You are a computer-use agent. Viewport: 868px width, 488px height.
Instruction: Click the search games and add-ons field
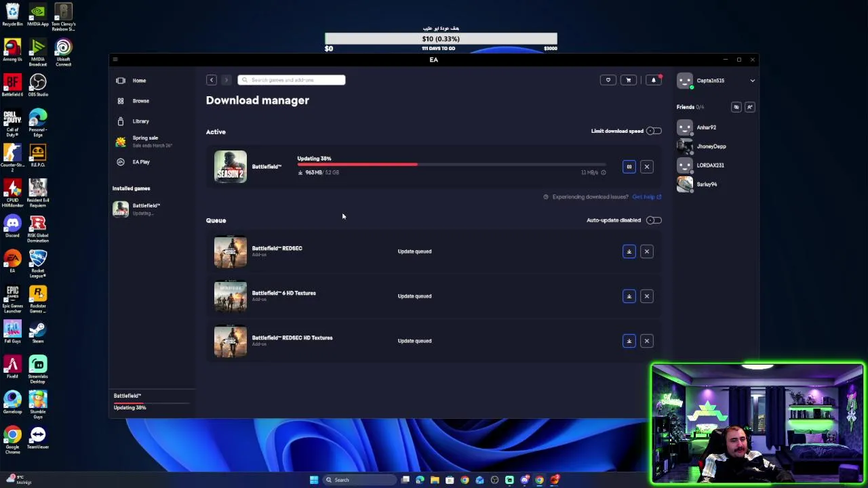[292, 80]
